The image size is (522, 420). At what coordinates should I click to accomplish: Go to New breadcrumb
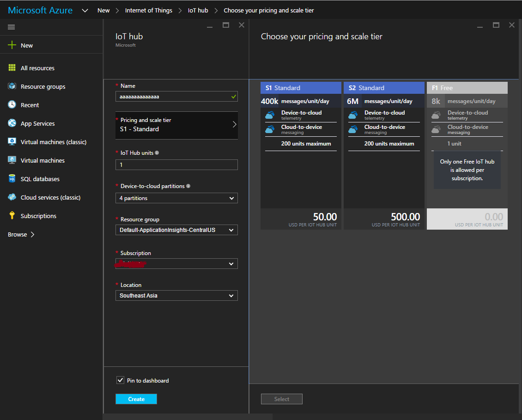(103, 10)
